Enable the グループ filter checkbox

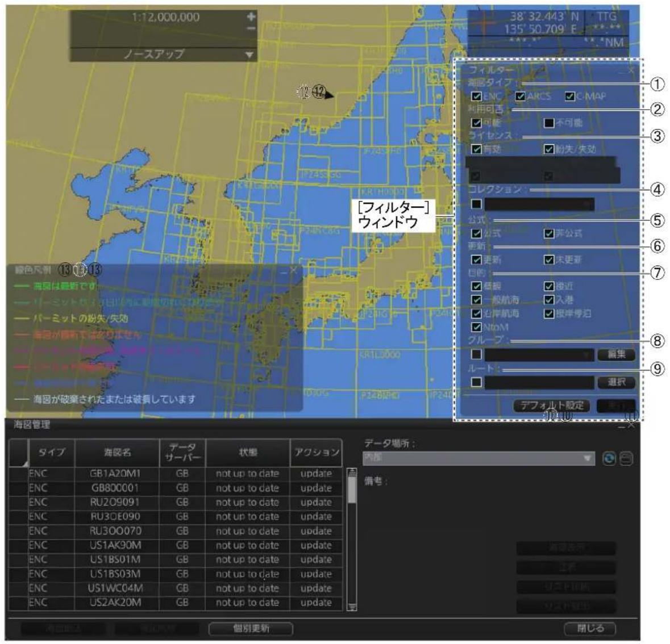pos(476,354)
